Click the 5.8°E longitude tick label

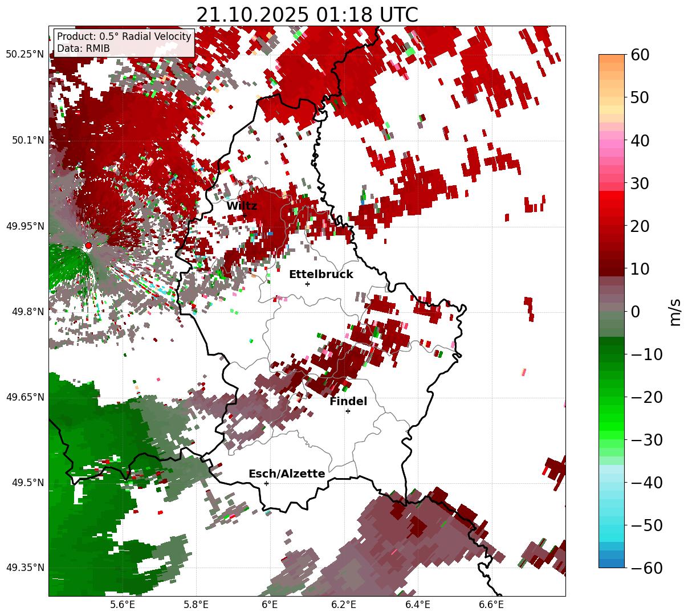196,605
